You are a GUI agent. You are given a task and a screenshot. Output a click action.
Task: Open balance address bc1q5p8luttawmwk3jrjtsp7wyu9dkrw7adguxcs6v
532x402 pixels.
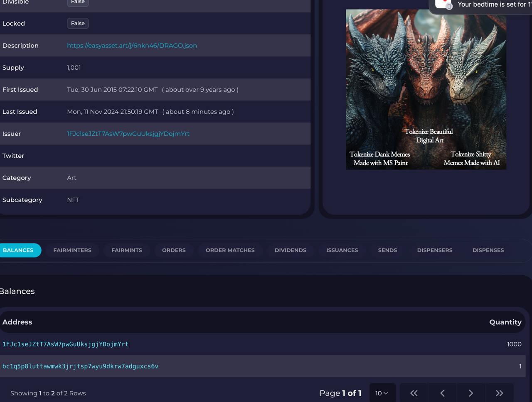(x=80, y=366)
